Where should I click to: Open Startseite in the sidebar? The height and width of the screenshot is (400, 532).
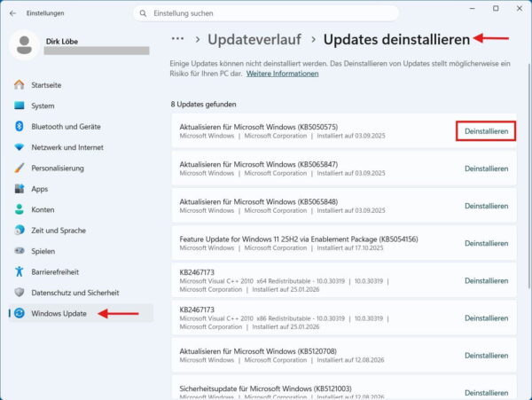coord(81,85)
